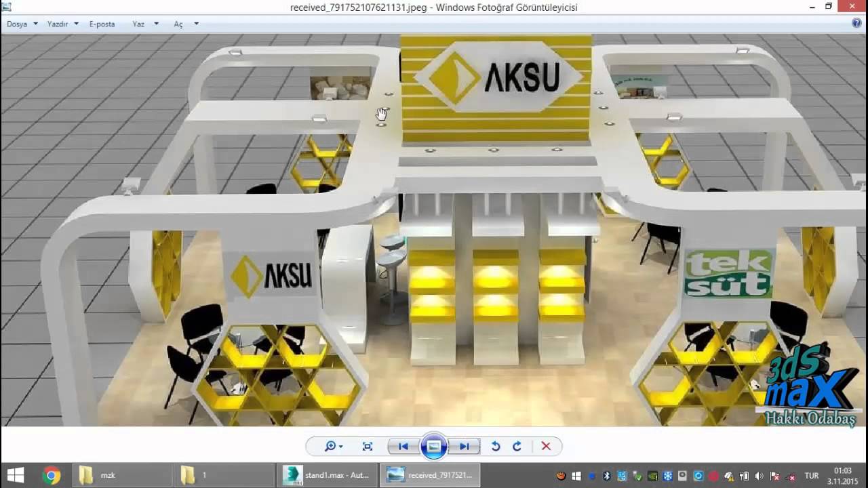Open the Action Center flag icon
Viewport: 868px width, 488px height.
pos(775,476)
